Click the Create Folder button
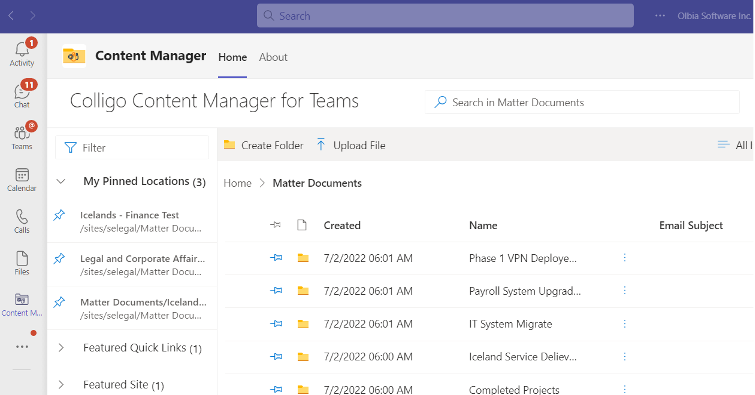Viewport: 755px width, 395px height. coord(263,145)
